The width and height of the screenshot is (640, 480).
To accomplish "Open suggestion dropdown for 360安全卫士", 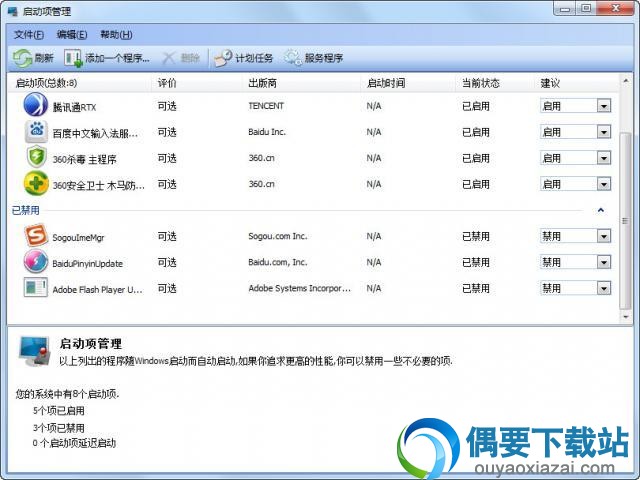I will 604,184.
